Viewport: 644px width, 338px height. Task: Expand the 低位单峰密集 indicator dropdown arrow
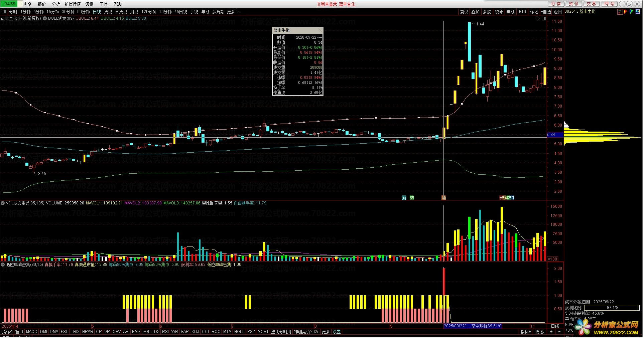click(3, 265)
